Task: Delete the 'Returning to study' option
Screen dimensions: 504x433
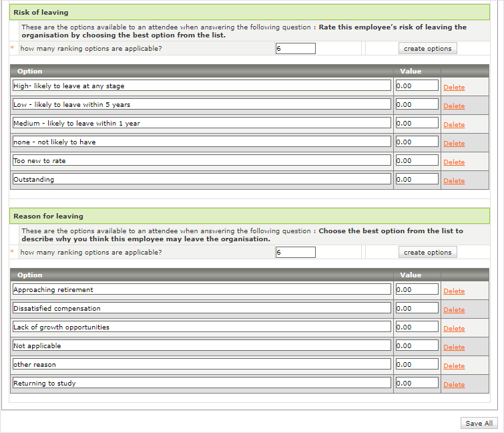Action: (x=454, y=385)
